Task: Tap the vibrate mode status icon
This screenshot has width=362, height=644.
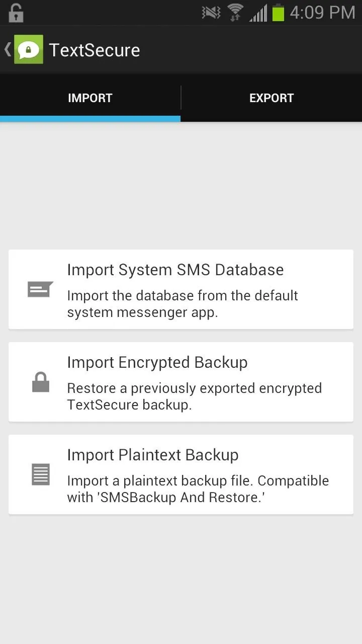Action: (211, 13)
